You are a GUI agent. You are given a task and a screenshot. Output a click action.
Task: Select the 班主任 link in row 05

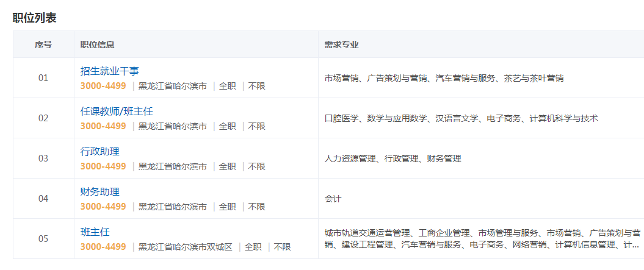click(x=95, y=232)
